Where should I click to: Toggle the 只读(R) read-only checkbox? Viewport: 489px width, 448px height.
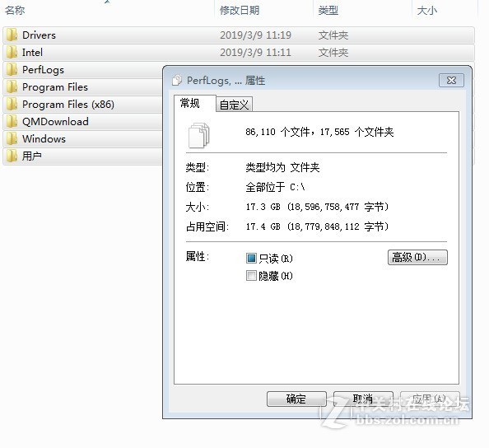[x=251, y=259]
